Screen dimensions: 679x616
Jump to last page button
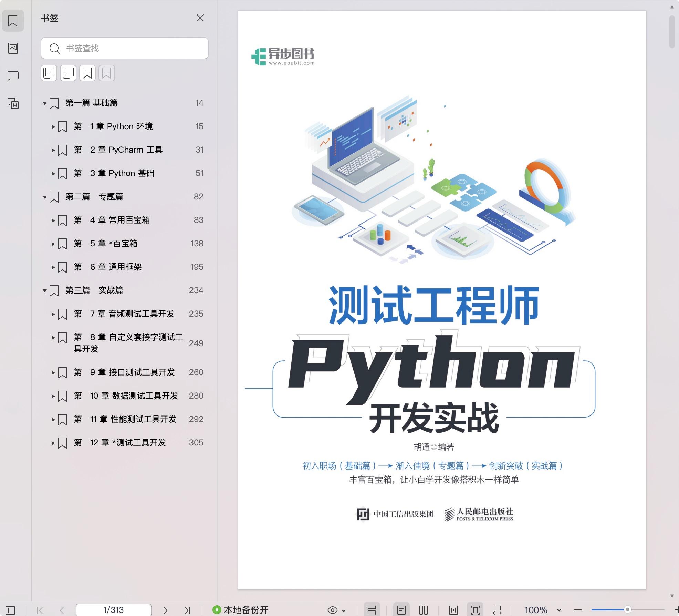click(187, 610)
